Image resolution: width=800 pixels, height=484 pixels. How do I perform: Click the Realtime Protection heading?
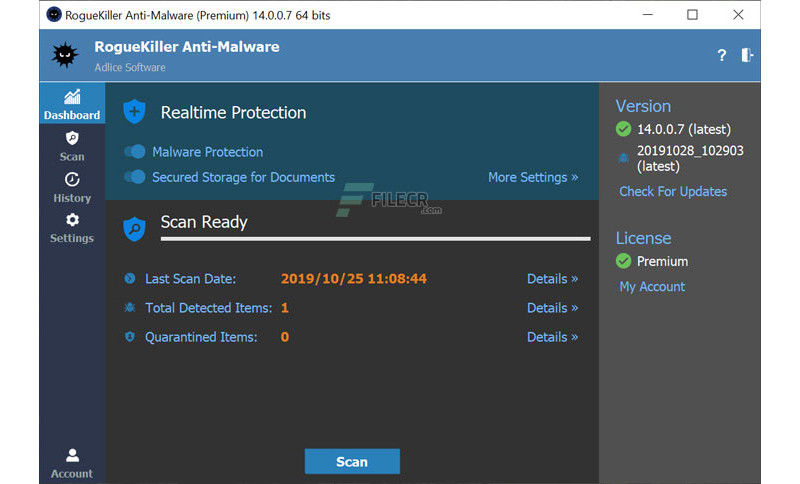tap(233, 112)
